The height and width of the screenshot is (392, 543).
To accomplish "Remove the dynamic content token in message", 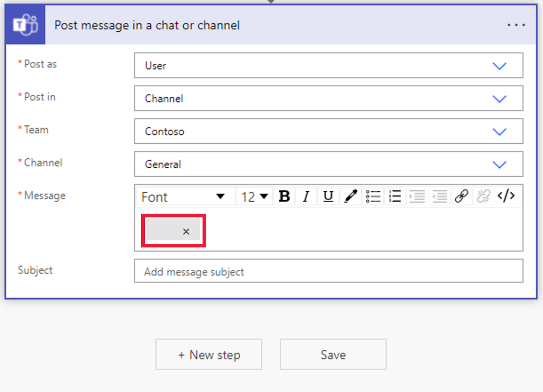I will 186,232.
